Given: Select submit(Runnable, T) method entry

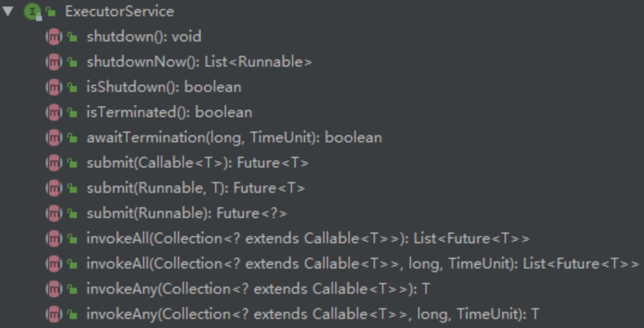Looking at the screenshot, I should point(195,188).
